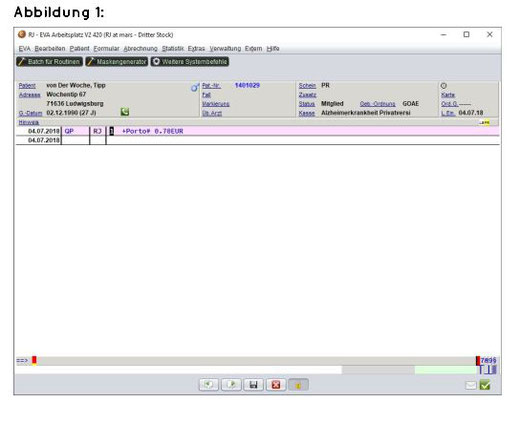
Task: Click the QP code in first row
Action: (x=69, y=131)
